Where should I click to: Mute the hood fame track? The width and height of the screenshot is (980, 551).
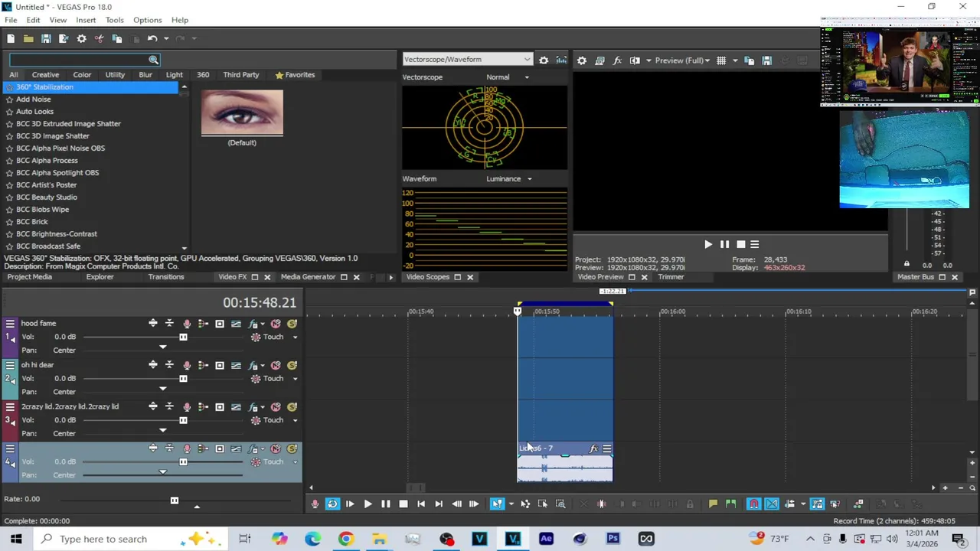click(x=276, y=324)
